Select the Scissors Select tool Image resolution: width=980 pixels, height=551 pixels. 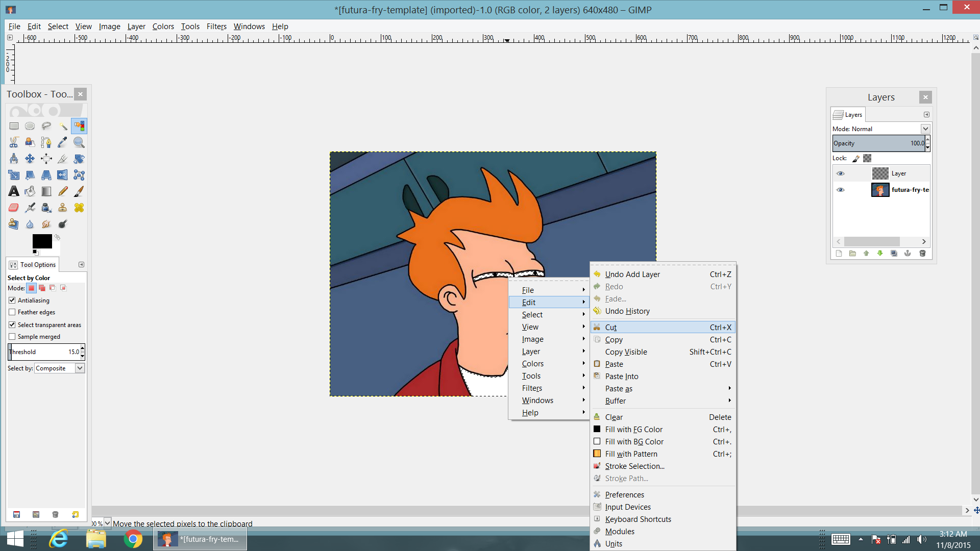pyautogui.click(x=14, y=142)
